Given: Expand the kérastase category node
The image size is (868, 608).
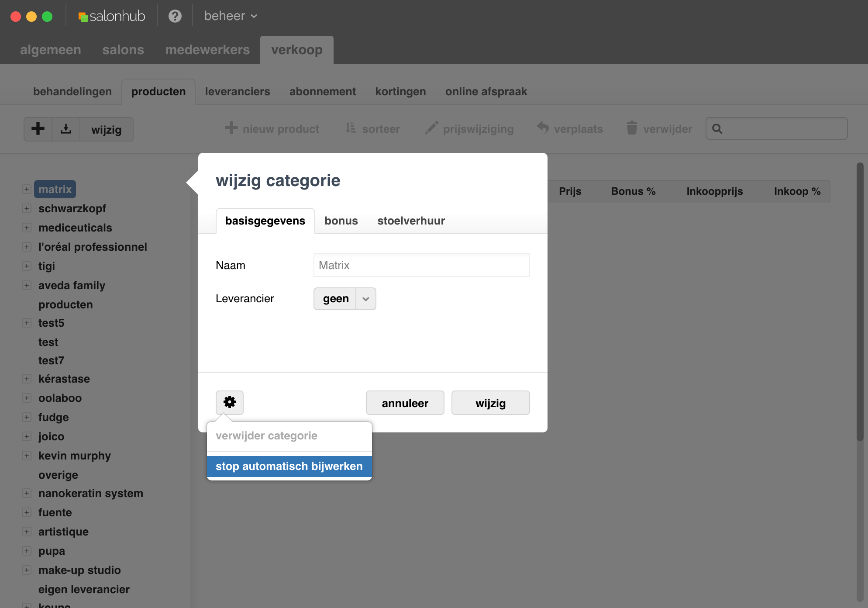Looking at the screenshot, I should coord(27,379).
